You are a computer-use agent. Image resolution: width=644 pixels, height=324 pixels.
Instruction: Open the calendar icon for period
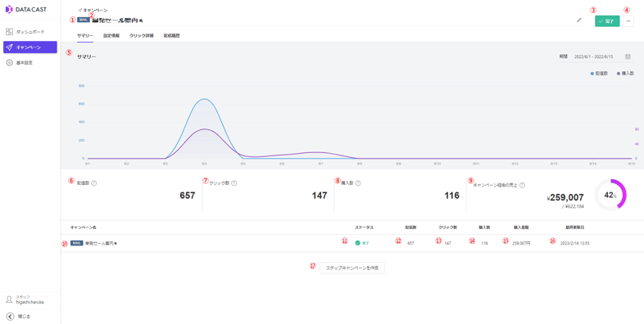(628, 56)
